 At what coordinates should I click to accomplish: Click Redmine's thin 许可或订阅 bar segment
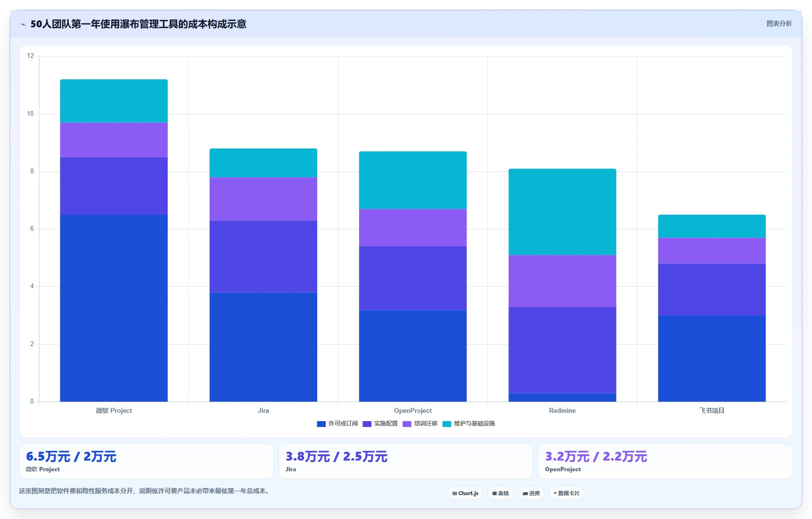[562, 397]
